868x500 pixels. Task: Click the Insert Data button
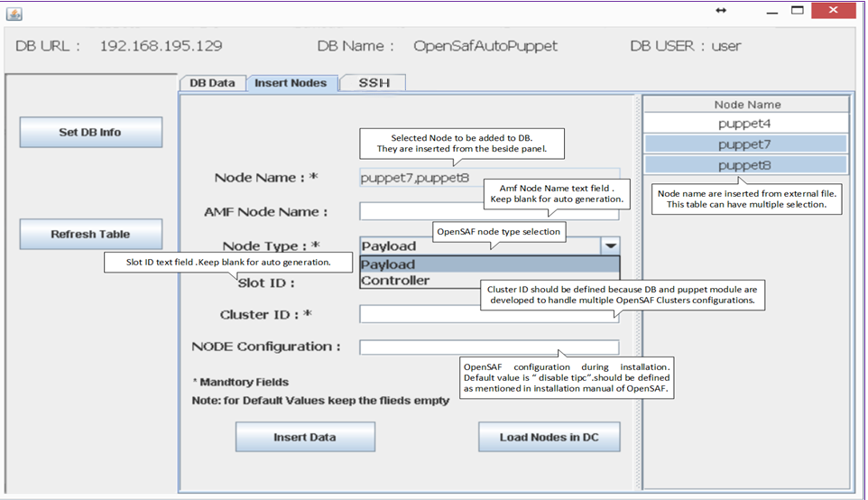305,437
